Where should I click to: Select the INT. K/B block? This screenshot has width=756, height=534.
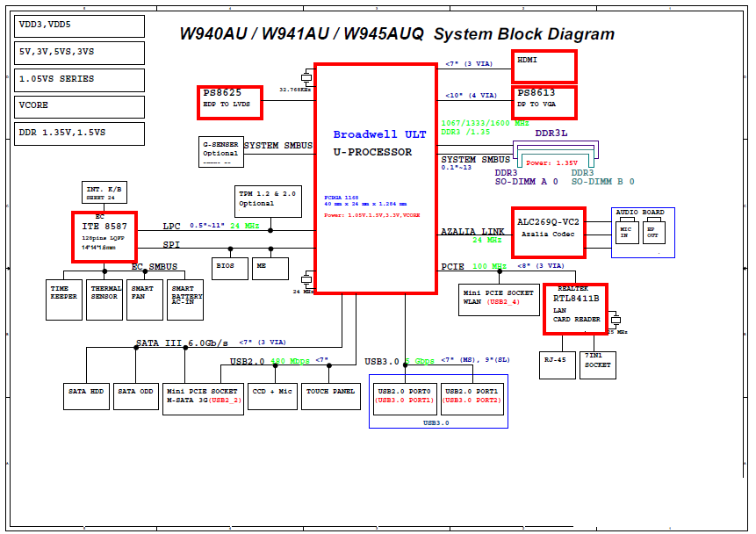coord(104,193)
